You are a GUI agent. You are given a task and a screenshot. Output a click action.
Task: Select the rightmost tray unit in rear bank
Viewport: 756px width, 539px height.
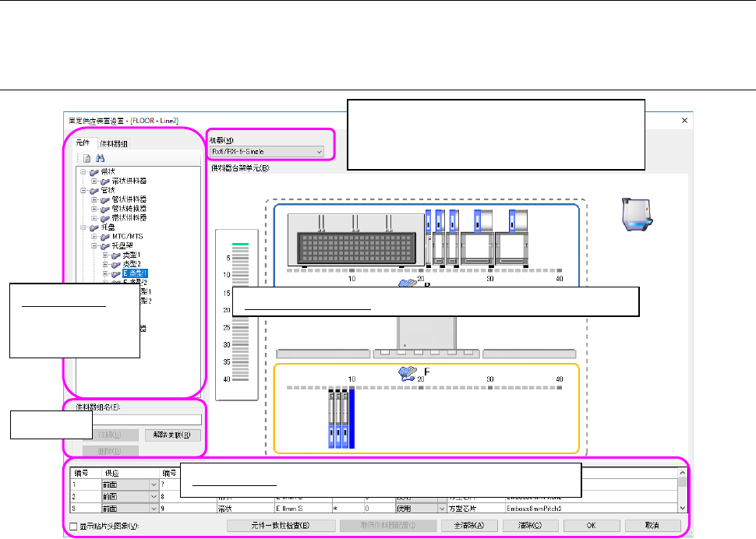(x=514, y=239)
